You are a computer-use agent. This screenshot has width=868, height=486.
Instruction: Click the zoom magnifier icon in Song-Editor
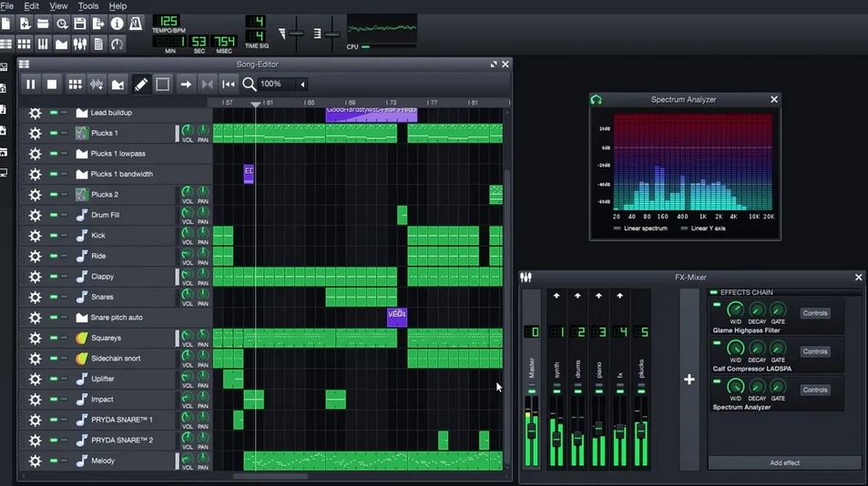(250, 84)
